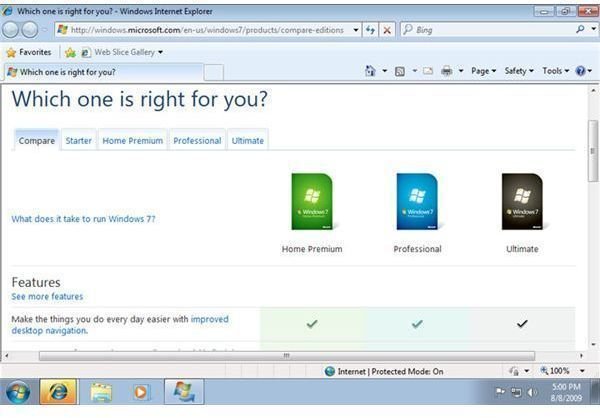Screen dimensions: 600x418
Task: Expand the search provider dropdown arrow
Action: pyautogui.click(x=593, y=29)
